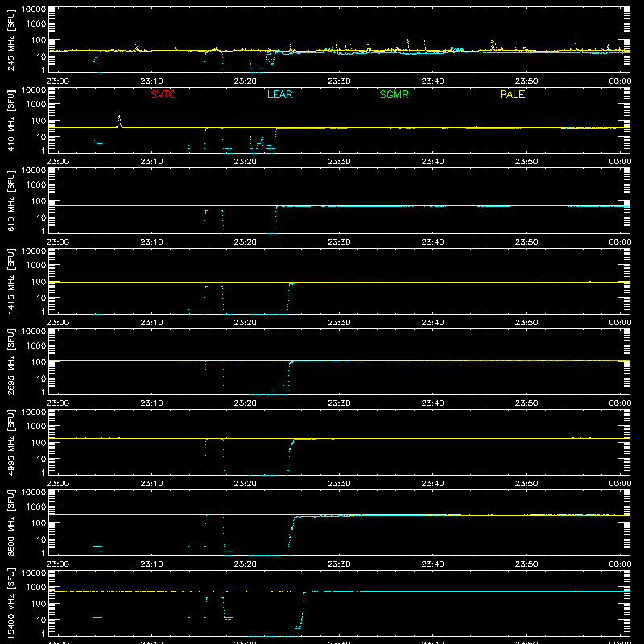Click the 10000 y-axis label of the 245 MHz panel
Image resolution: width=644 pixels, height=644 pixels.
click(x=34, y=10)
